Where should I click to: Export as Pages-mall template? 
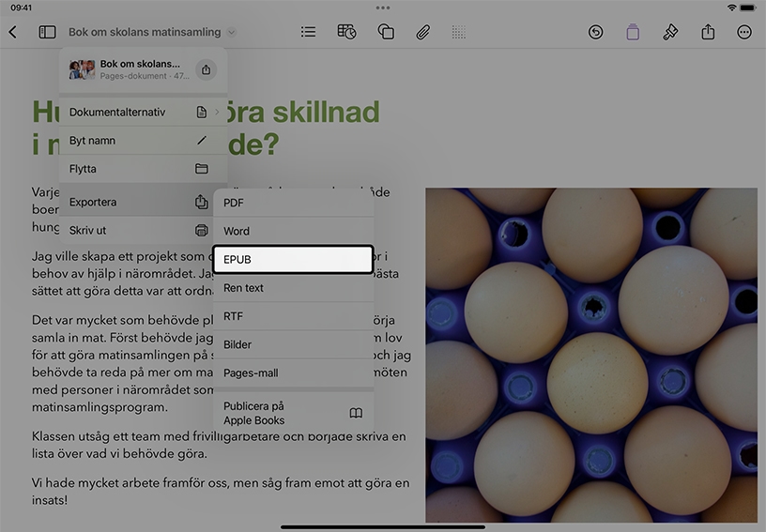(x=294, y=372)
